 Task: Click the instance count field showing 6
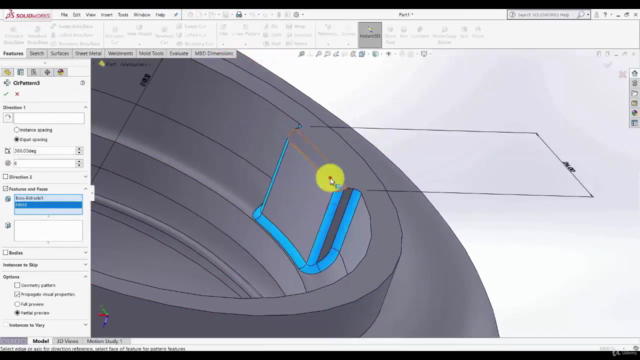[x=44, y=163]
